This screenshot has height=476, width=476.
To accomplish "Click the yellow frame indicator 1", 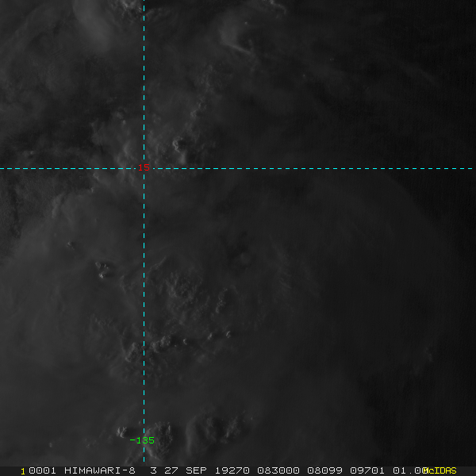I will pyautogui.click(x=23, y=471).
